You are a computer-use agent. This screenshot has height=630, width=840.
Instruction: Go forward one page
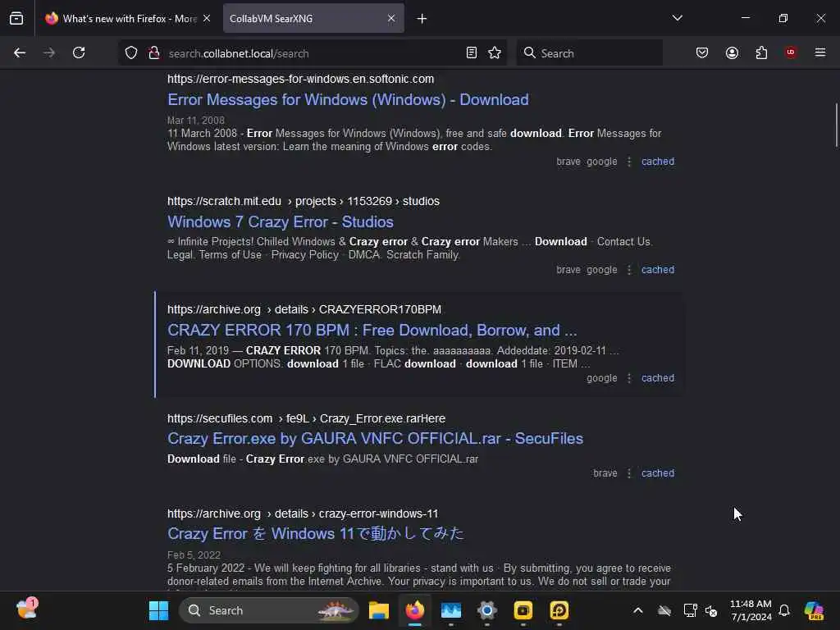49,52
